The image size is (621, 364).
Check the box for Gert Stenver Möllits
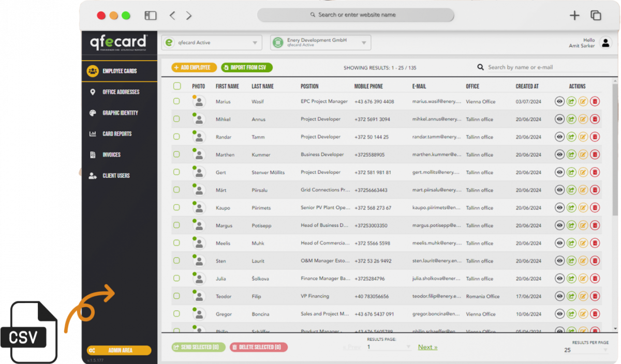(176, 172)
